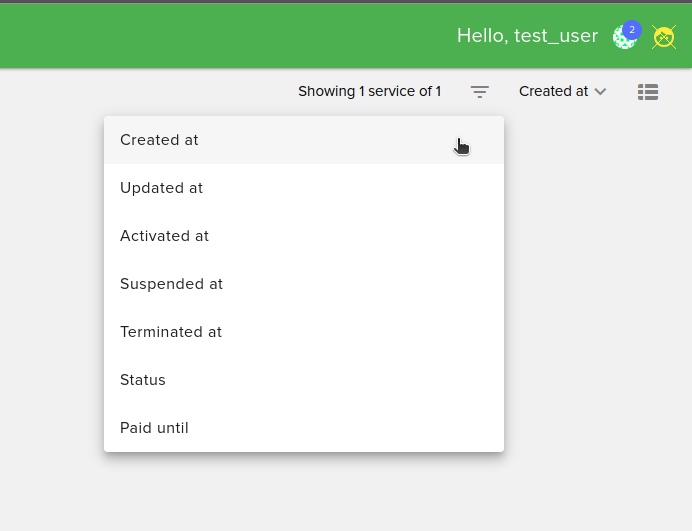Click blank page area left of the menu
The image size is (692, 531).
click(50, 300)
